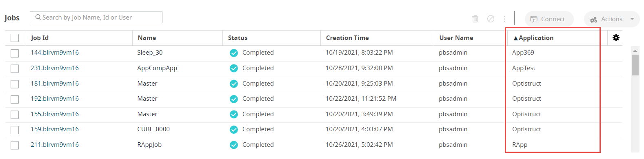Check the box for job 144.blrvm9vm16
This screenshot has height=159, width=644.
15,53
